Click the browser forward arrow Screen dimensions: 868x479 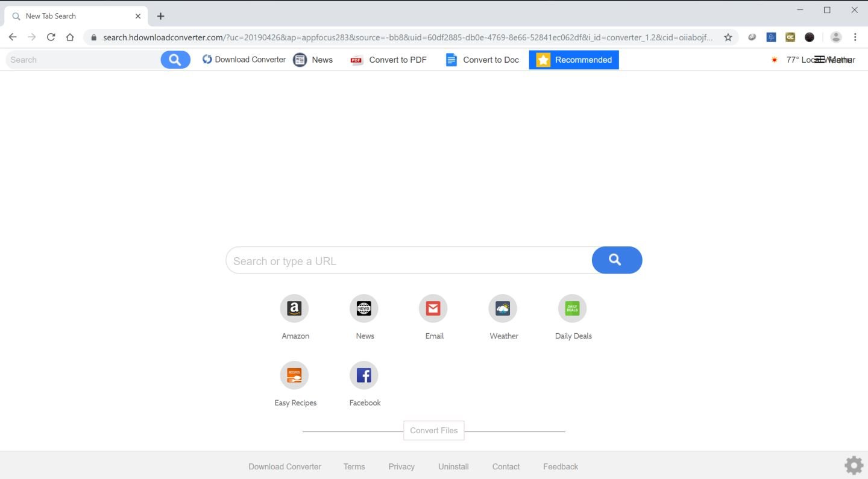pyautogui.click(x=32, y=37)
